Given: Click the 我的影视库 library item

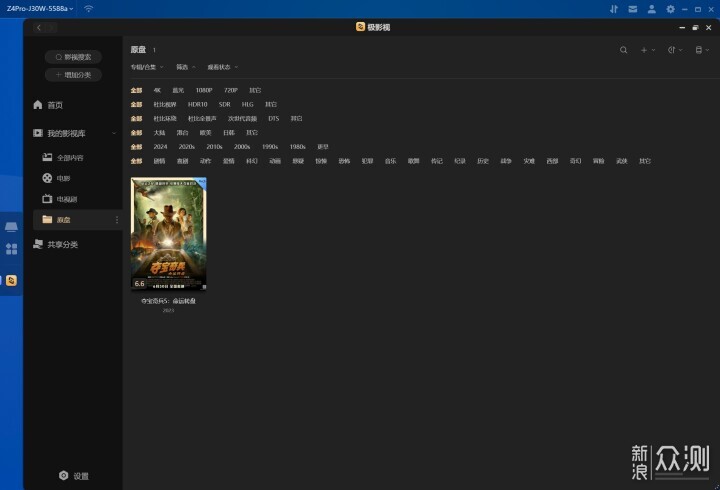Looking at the screenshot, I should [x=59, y=133].
